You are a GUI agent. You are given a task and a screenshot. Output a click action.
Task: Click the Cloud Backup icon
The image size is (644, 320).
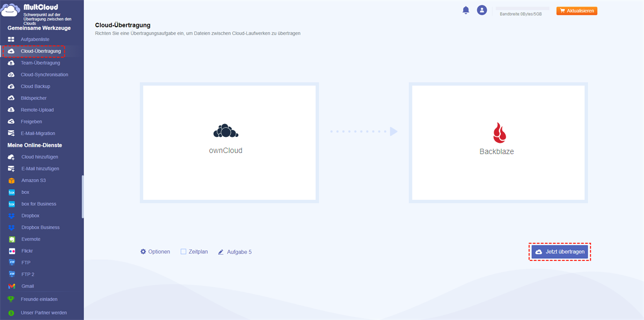11,86
